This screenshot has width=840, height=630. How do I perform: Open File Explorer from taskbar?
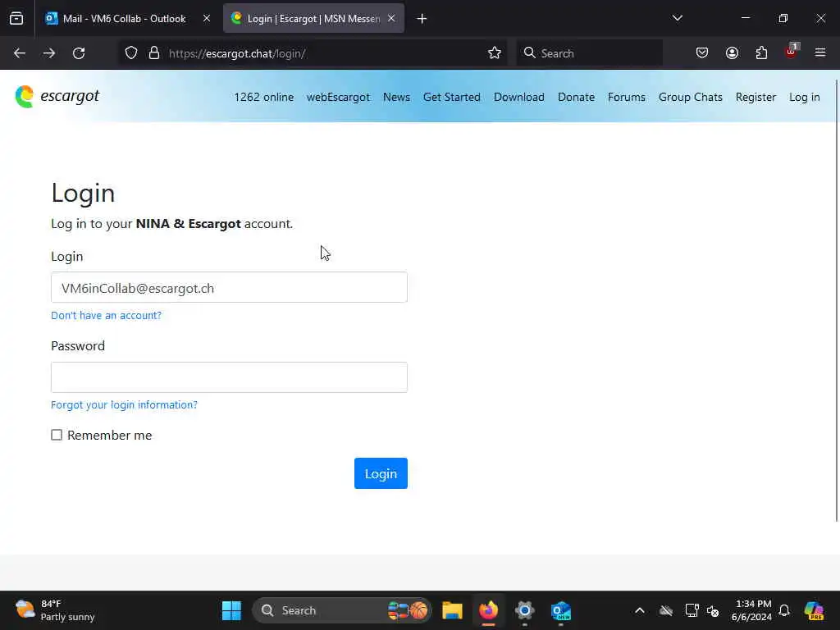click(452, 610)
